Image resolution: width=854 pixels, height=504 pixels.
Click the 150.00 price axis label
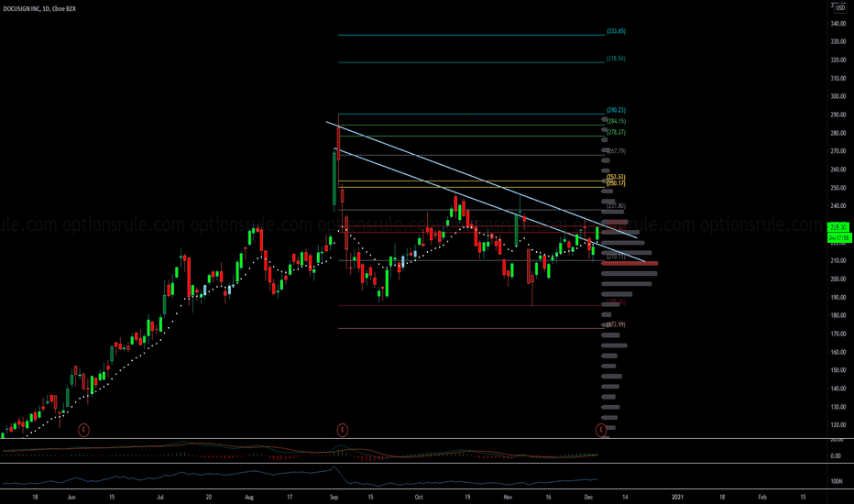pyautogui.click(x=838, y=370)
